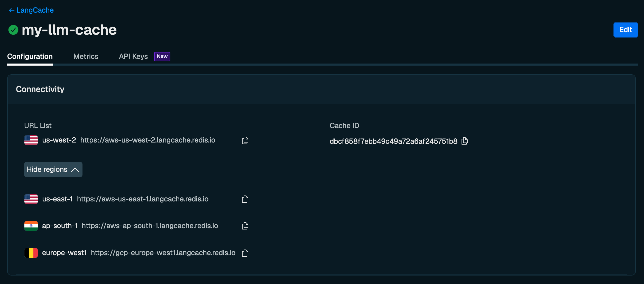
Task: Copy the us-east-1 URL
Action: click(245, 199)
